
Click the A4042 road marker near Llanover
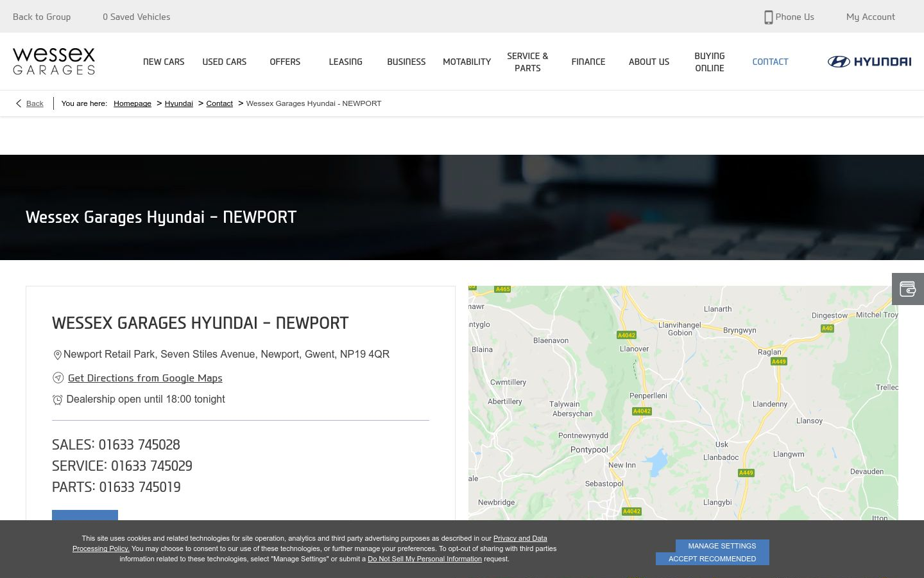[626, 335]
